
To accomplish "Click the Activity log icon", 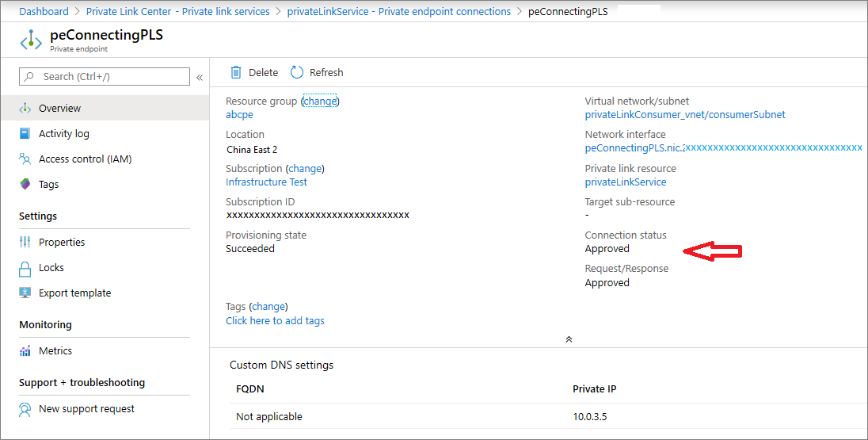I will click(x=25, y=134).
